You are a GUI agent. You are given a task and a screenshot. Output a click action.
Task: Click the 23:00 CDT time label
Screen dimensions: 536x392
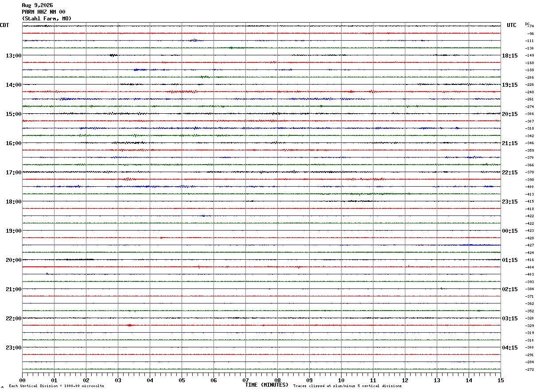[14, 348]
